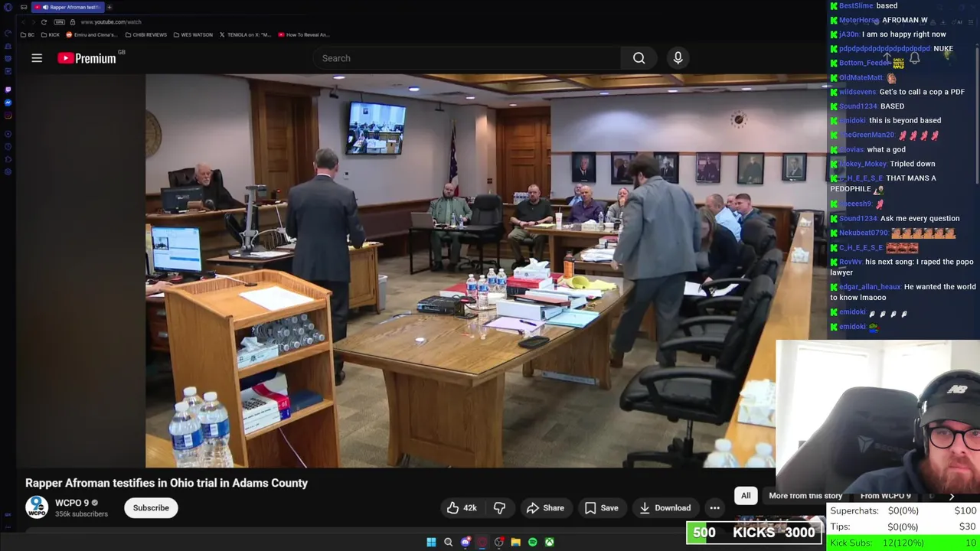View site info via the padlock icon

click(x=73, y=22)
